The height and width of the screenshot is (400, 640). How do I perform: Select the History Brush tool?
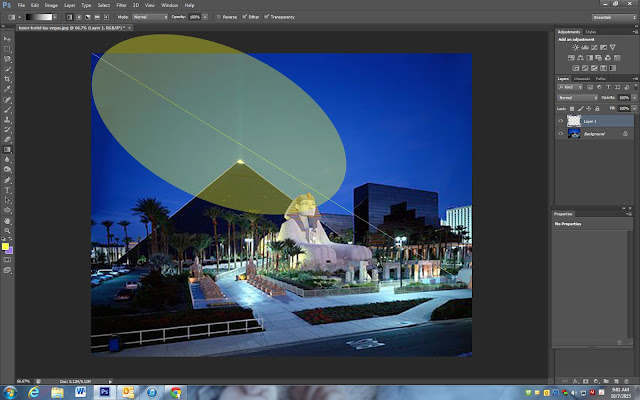[7, 130]
